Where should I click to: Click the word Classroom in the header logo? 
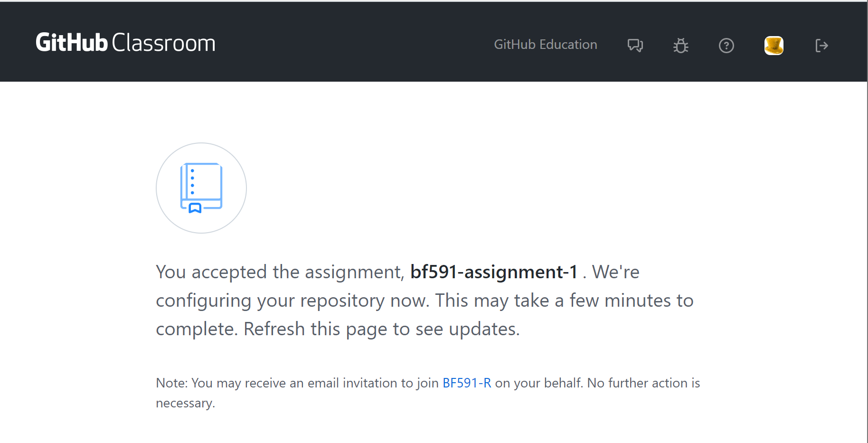pyautogui.click(x=164, y=43)
